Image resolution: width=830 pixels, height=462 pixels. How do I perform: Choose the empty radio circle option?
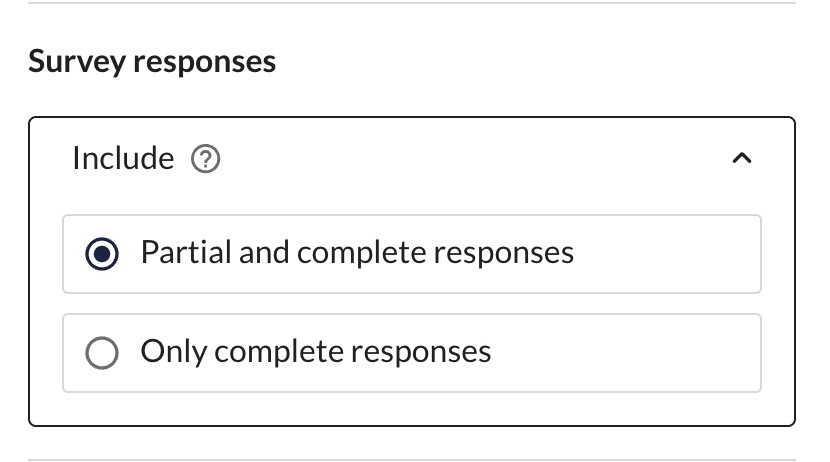pyautogui.click(x=102, y=352)
